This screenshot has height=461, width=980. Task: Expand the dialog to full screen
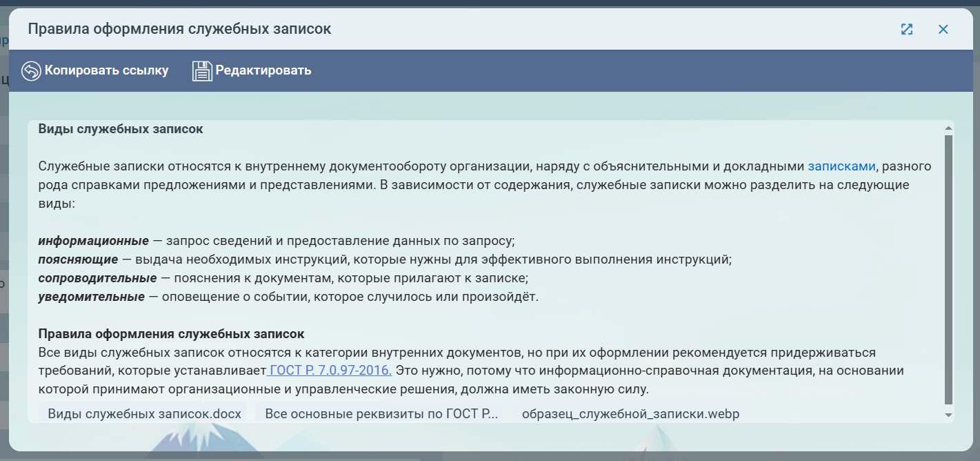(x=907, y=29)
